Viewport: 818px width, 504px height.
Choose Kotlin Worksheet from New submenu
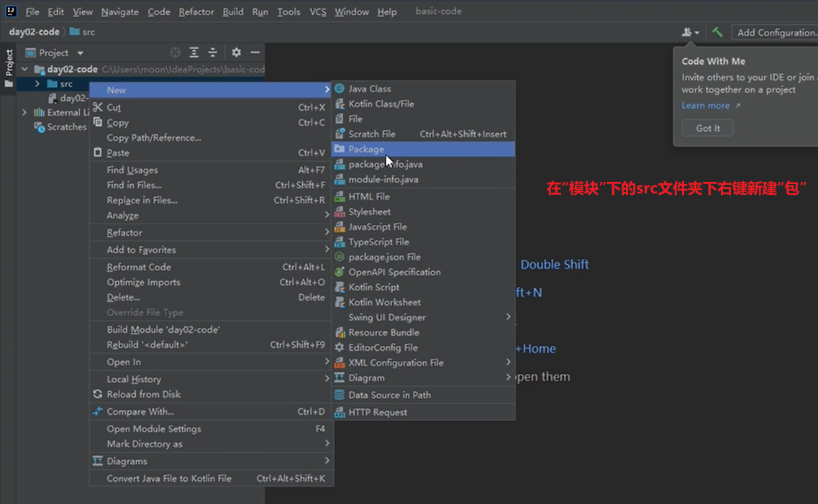[x=423, y=302]
